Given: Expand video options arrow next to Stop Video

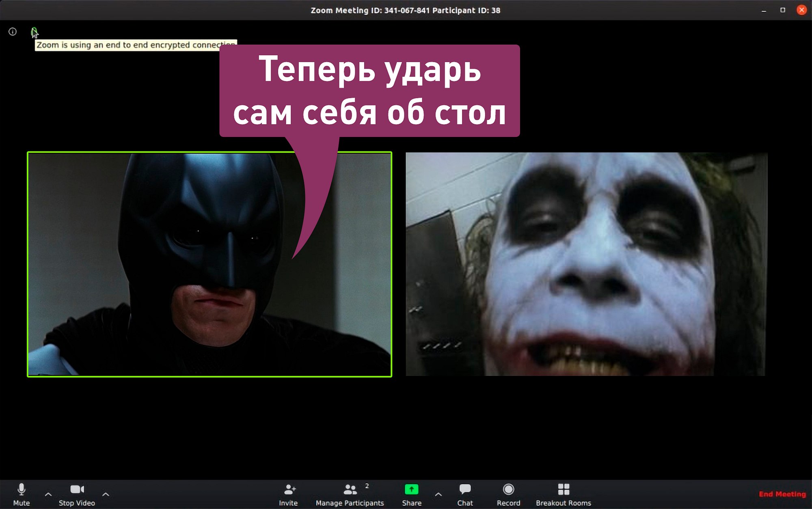Looking at the screenshot, I should 106,494.
